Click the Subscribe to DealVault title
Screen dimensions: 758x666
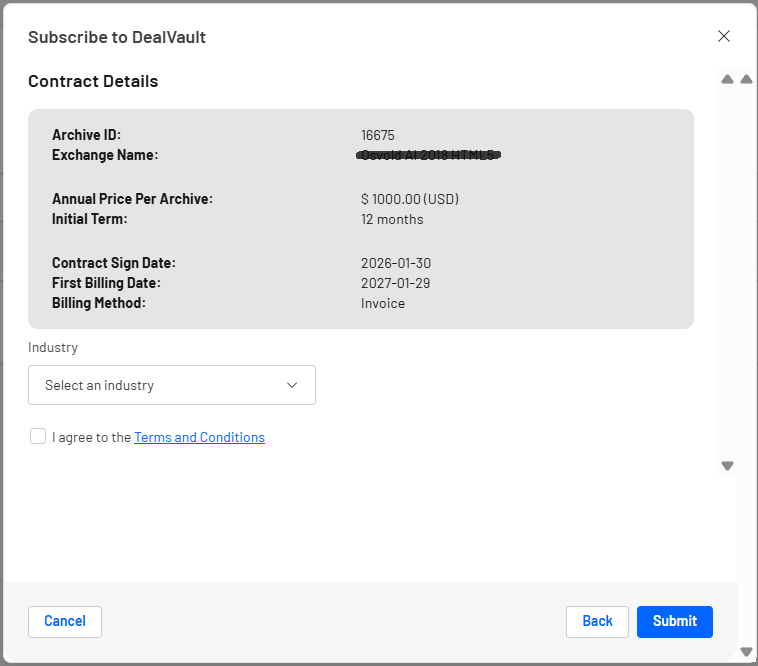point(117,37)
